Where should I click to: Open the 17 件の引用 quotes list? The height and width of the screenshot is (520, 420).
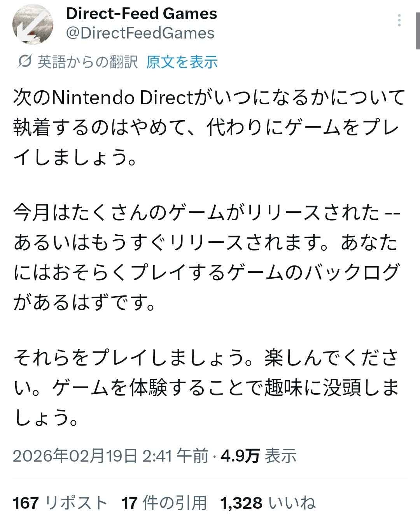tap(164, 503)
